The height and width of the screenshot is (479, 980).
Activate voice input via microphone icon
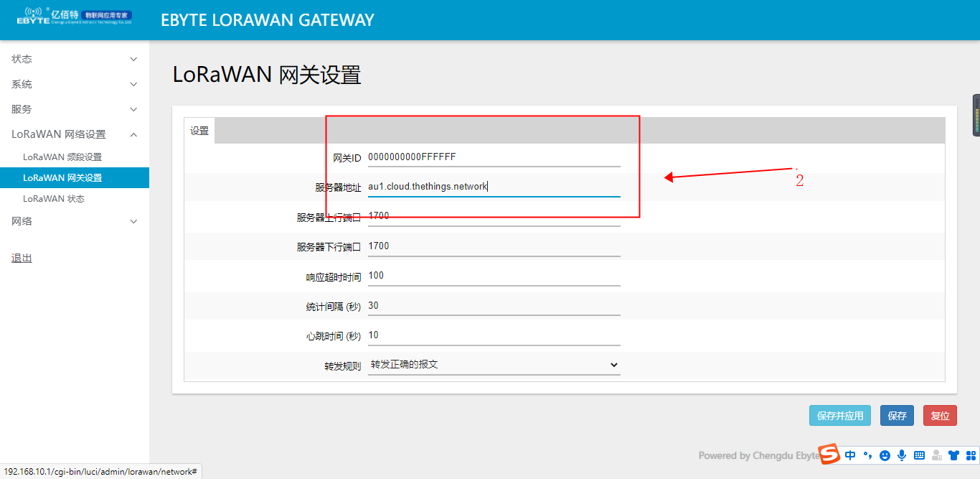coord(902,455)
